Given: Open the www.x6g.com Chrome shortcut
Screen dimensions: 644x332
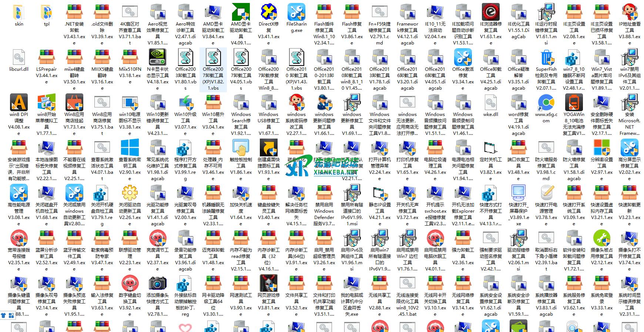Looking at the screenshot, I should [x=546, y=103].
